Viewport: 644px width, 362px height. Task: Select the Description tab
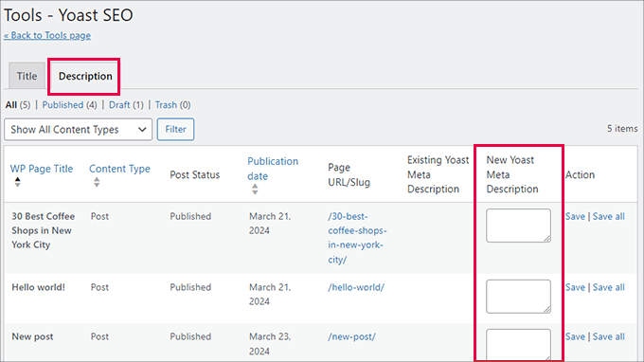(85, 76)
